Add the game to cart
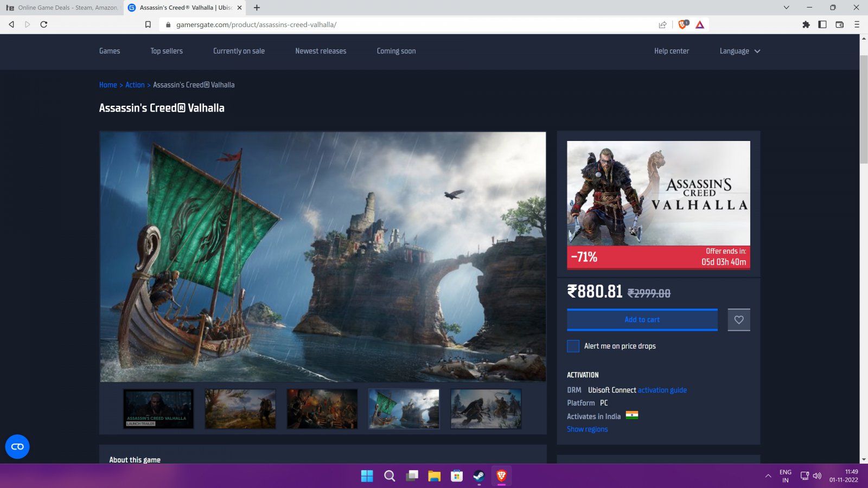This screenshot has height=488, width=868. pyautogui.click(x=642, y=320)
